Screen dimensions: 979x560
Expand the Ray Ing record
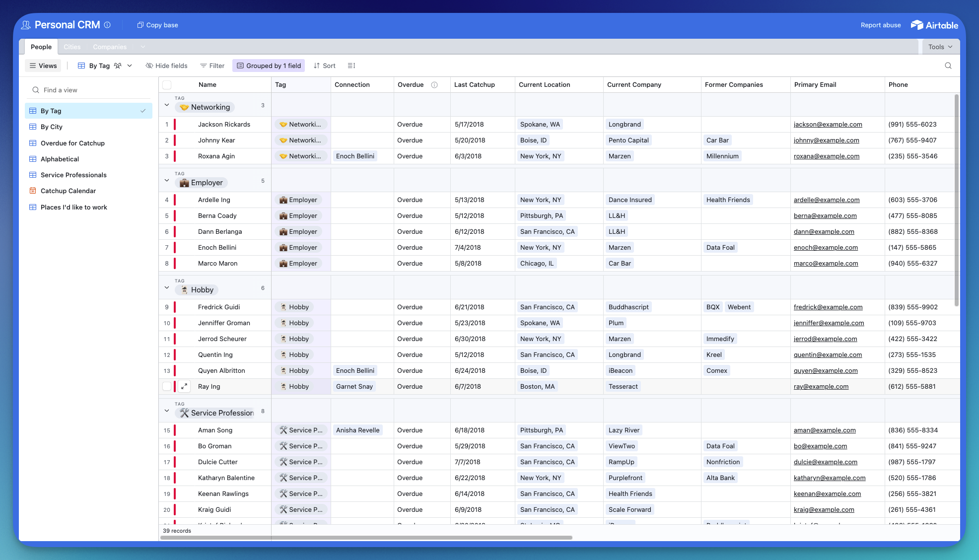pyautogui.click(x=184, y=386)
